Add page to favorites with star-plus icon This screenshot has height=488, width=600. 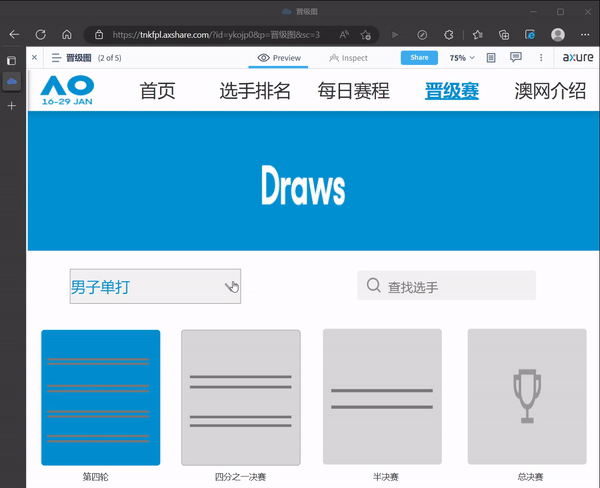click(366, 35)
